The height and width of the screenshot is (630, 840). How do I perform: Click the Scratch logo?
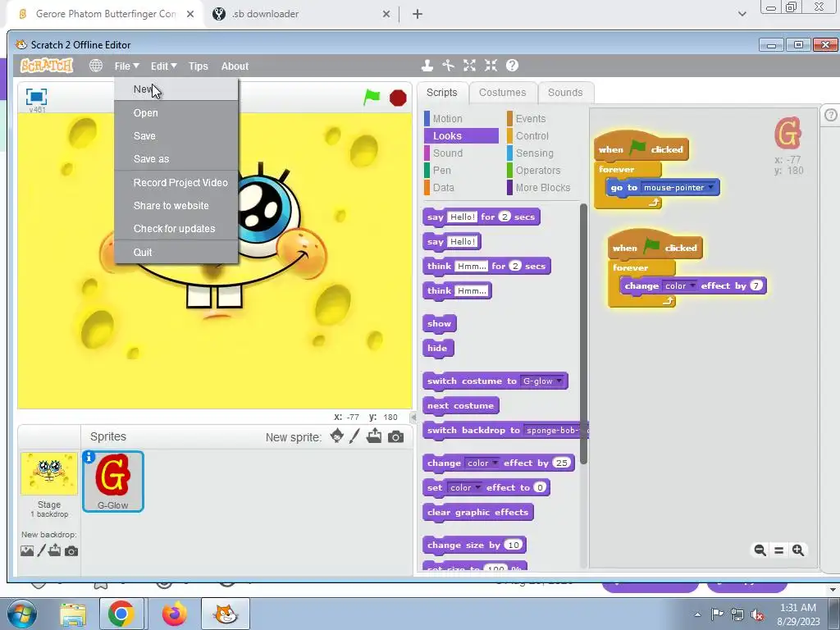point(47,66)
